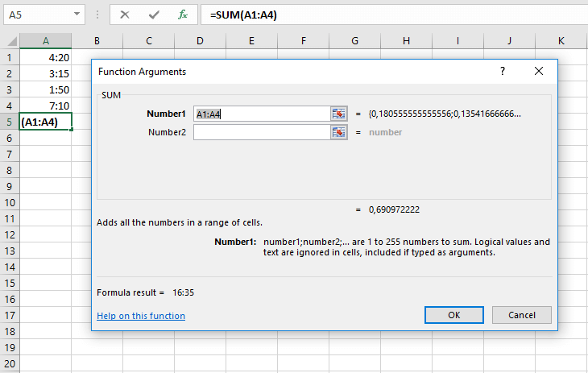Click the Number1 input field
The width and height of the screenshot is (588, 373).
pyautogui.click(x=262, y=114)
